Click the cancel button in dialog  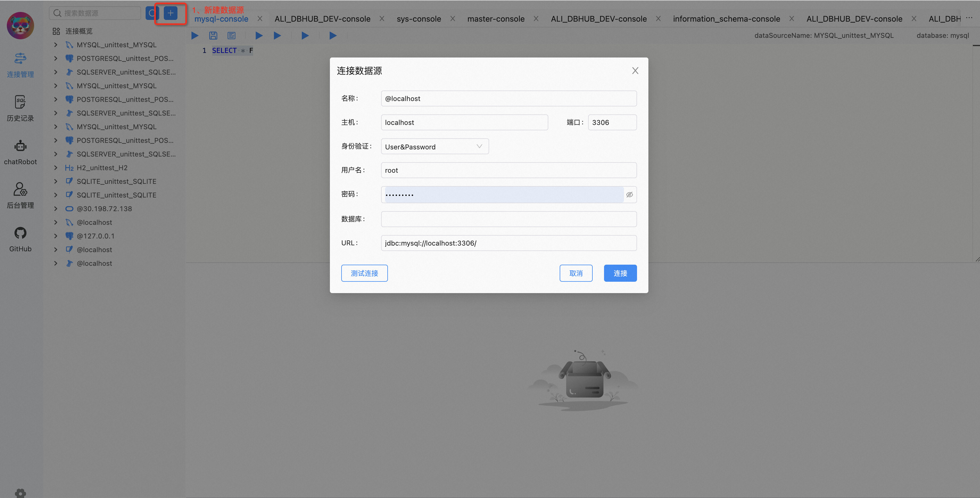tap(576, 273)
